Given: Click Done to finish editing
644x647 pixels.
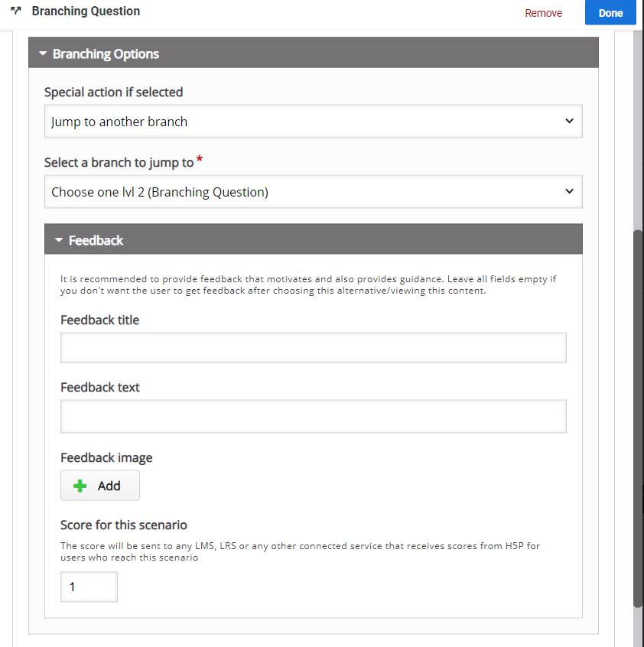Looking at the screenshot, I should point(610,13).
